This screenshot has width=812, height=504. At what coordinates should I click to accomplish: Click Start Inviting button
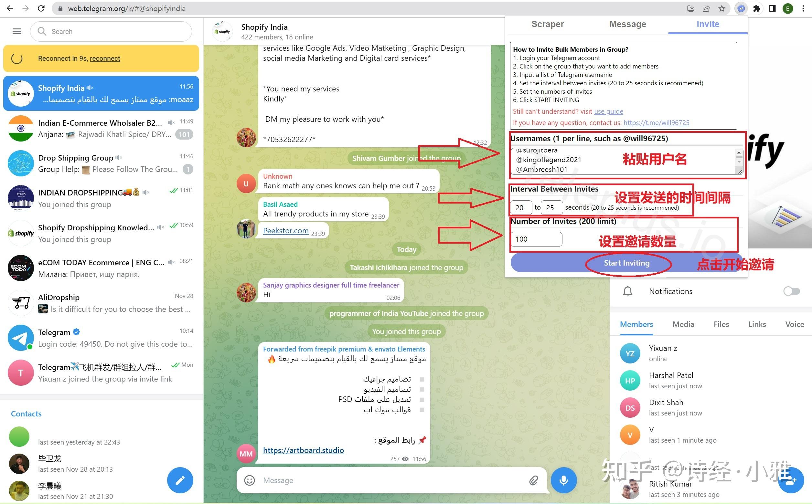[627, 262]
